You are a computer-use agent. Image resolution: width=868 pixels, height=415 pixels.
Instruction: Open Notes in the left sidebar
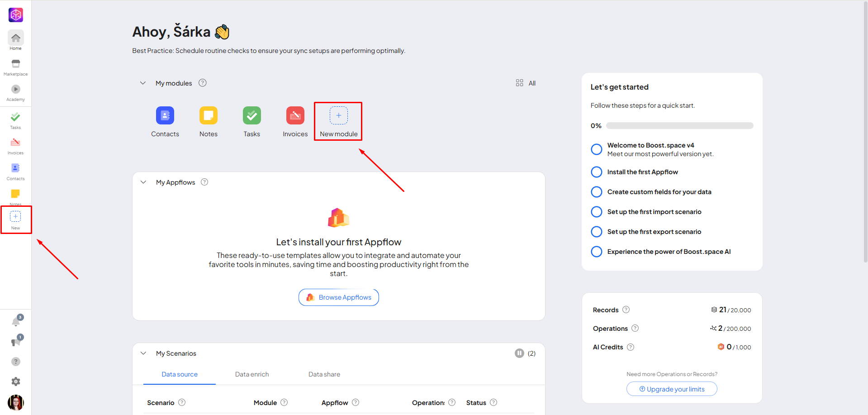16,197
